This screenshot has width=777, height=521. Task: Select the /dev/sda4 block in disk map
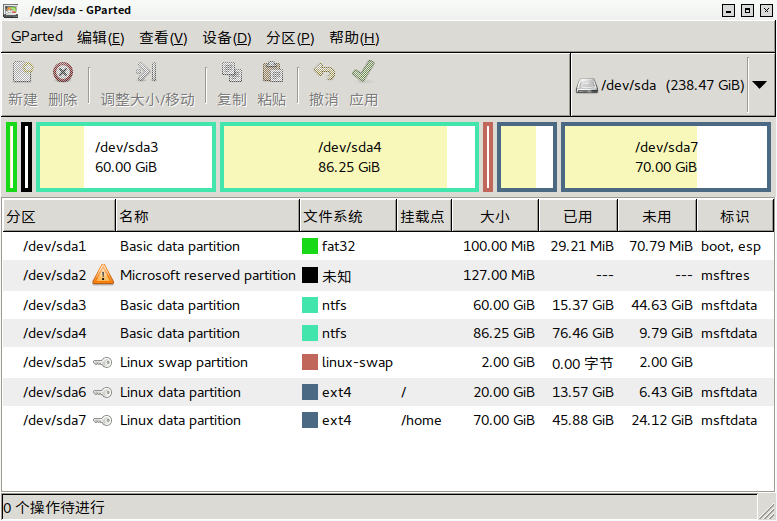349,157
